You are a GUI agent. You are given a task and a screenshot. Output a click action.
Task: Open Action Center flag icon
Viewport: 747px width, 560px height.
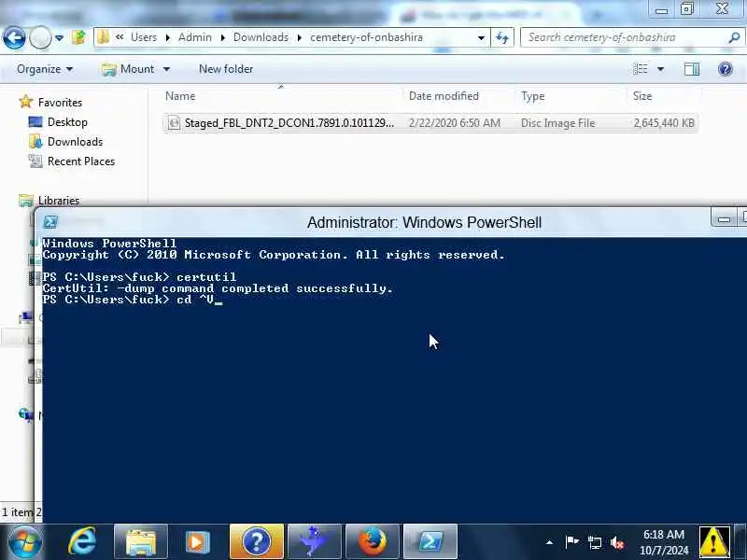tap(571, 542)
